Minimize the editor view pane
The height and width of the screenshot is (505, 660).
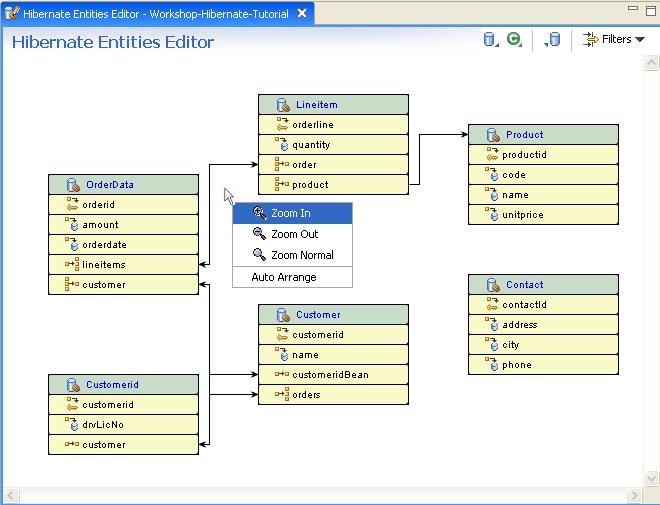pyautogui.click(x=633, y=8)
